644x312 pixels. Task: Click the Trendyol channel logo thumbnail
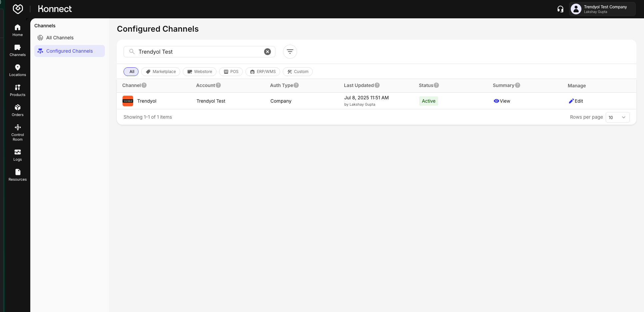pos(128,101)
